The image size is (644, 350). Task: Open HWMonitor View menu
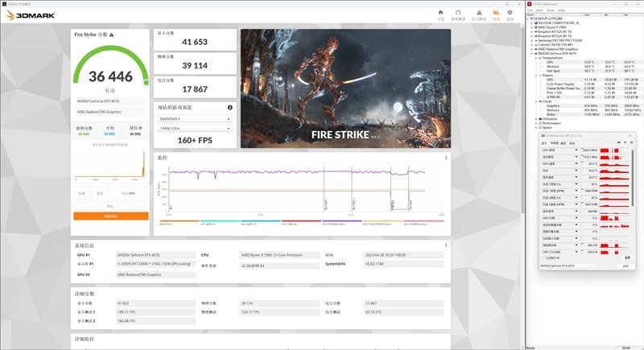(539, 10)
